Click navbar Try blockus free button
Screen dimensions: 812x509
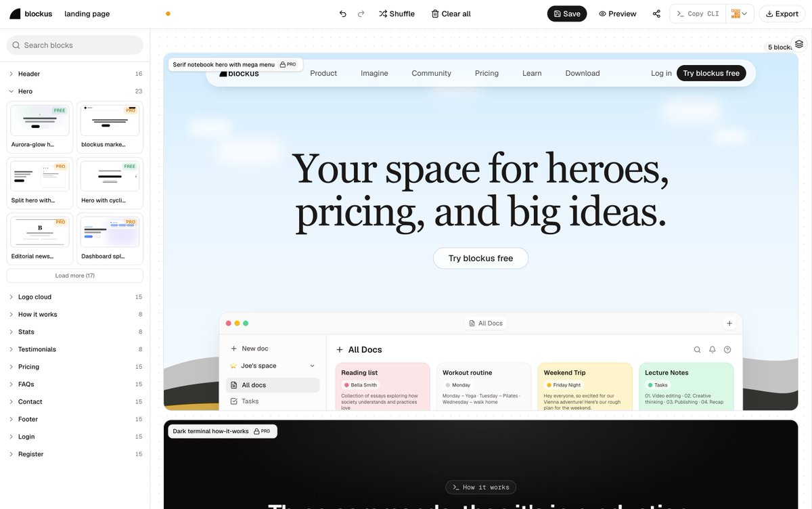711,73
